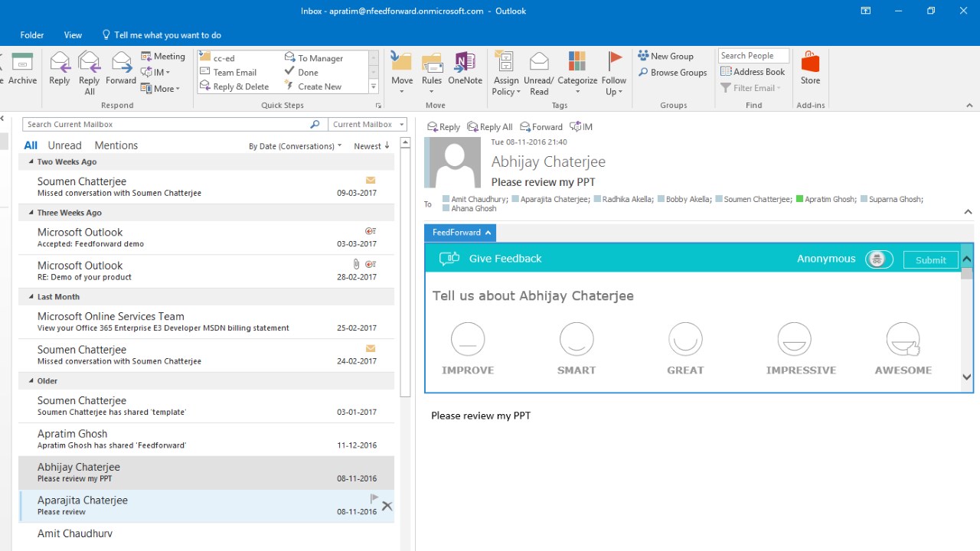Show All messages filter
The image size is (980, 551).
[31, 145]
